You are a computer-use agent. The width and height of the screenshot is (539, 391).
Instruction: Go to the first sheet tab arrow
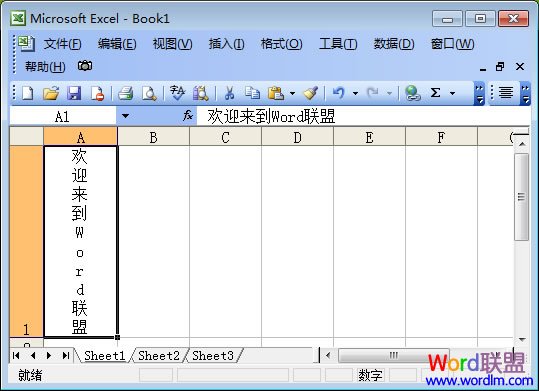coord(16,356)
